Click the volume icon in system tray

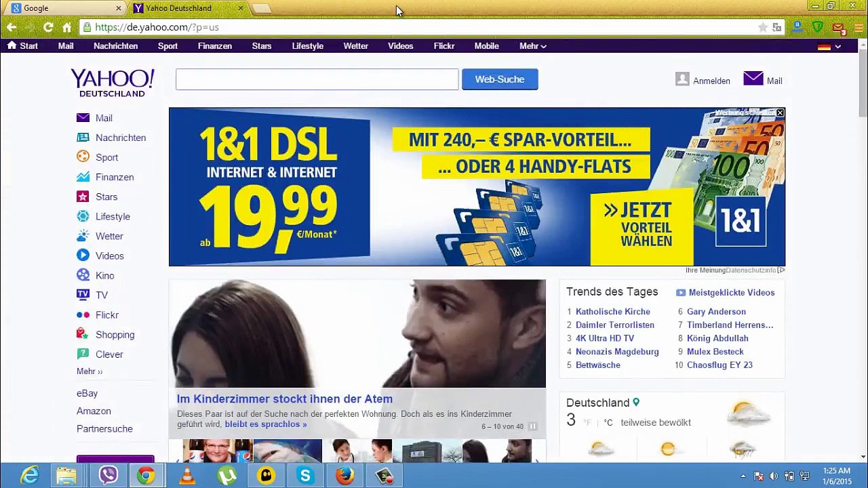[774, 476]
